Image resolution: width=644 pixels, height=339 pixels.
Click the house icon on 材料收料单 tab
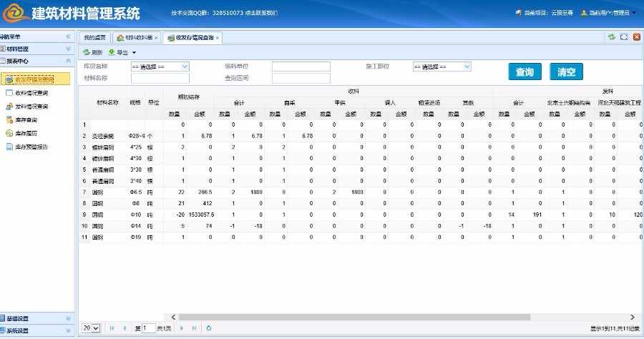(x=120, y=38)
